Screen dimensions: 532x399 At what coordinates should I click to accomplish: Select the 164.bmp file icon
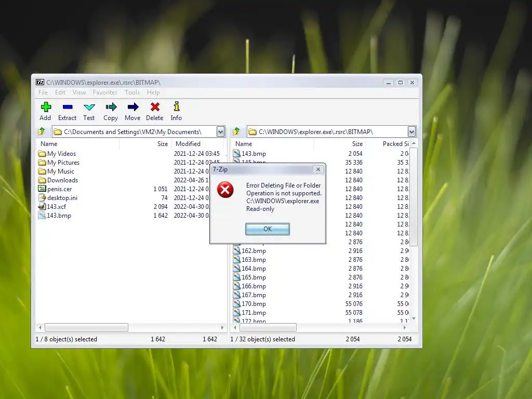point(237,269)
